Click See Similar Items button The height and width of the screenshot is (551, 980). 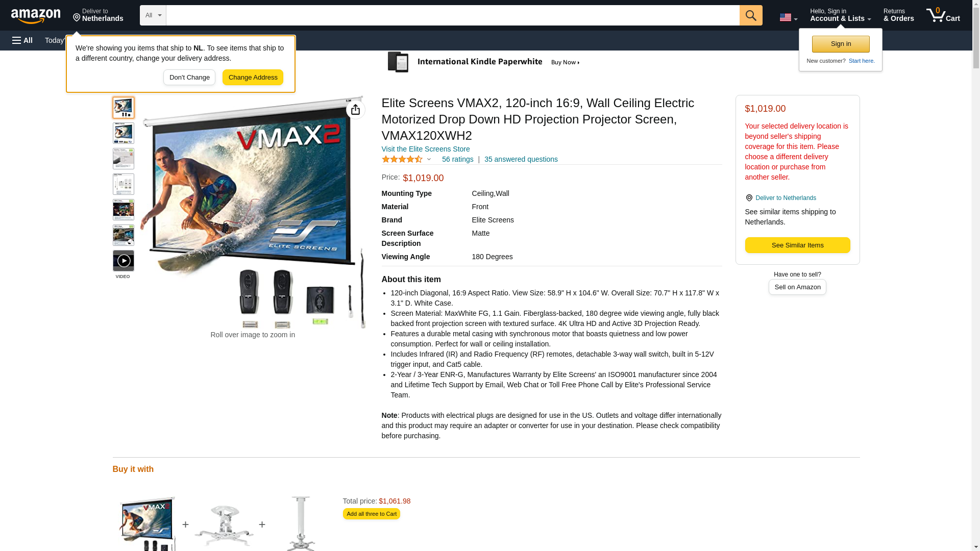click(797, 245)
